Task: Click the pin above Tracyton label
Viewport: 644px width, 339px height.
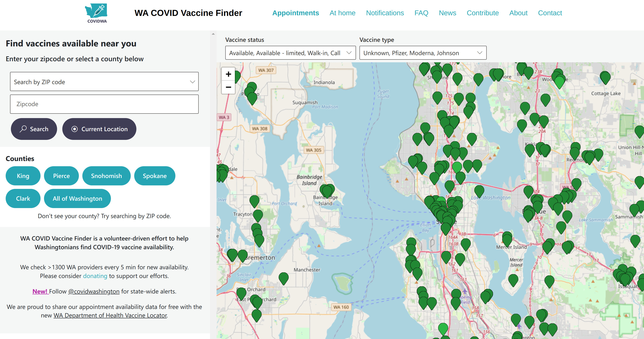Action: (254, 200)
